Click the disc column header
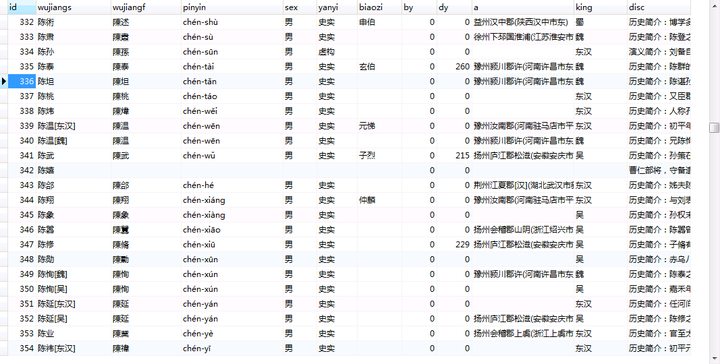Viewport: 720px width, 364px height. (x=658, y=7)
